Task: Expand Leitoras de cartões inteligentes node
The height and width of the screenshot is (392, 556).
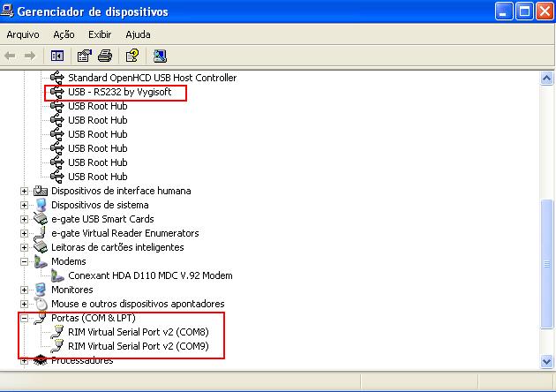Action: point(24,247)
